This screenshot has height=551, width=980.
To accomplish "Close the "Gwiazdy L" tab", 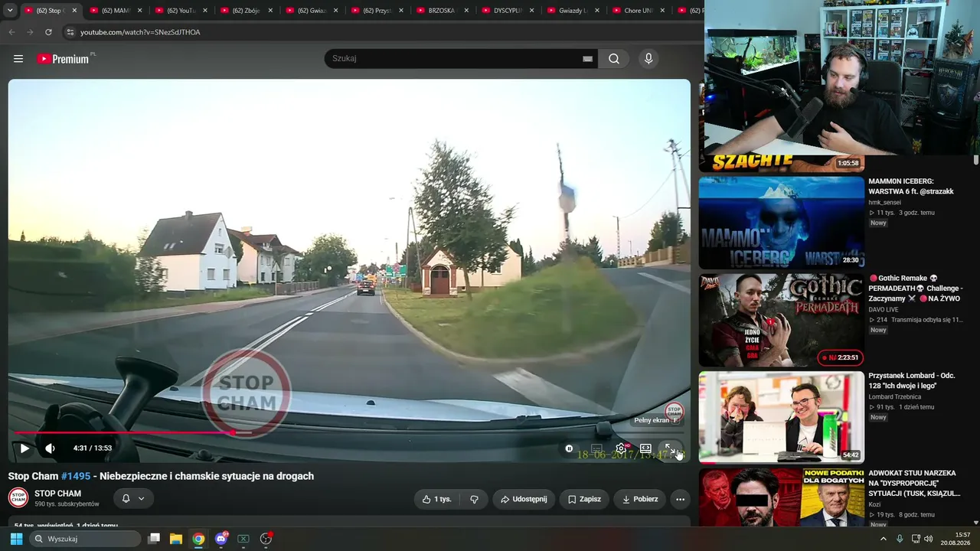I will [x=597, y=11].
